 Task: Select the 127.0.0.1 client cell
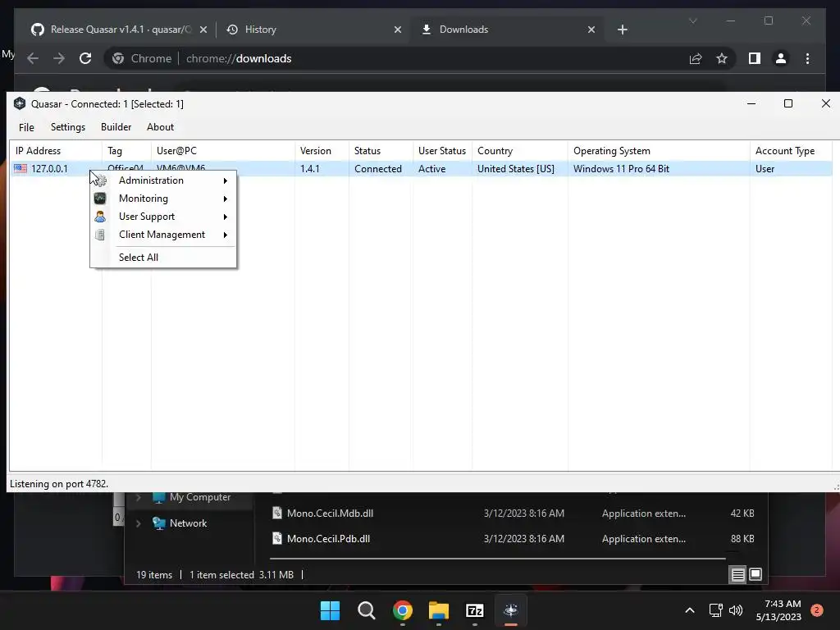(x=49, y=169)
